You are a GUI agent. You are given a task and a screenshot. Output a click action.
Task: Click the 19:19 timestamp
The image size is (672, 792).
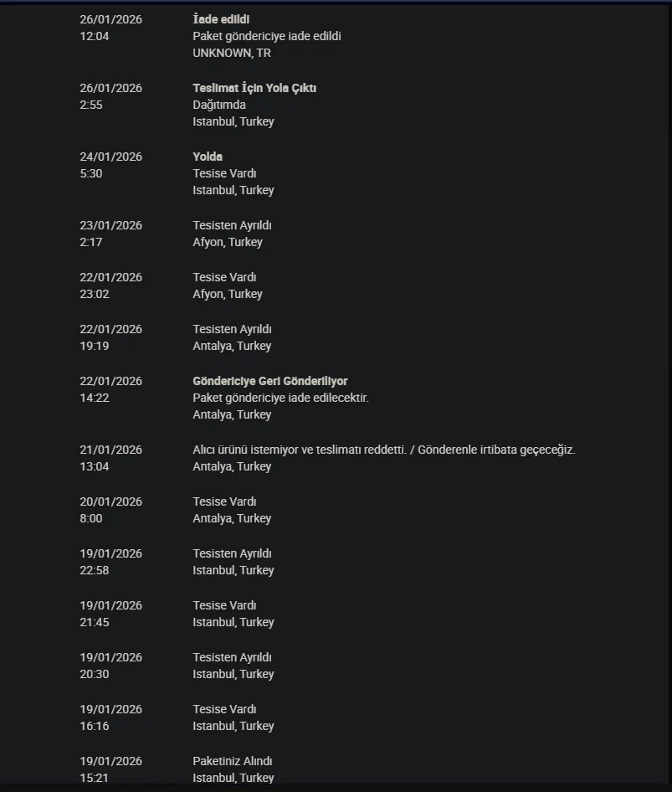95,346
